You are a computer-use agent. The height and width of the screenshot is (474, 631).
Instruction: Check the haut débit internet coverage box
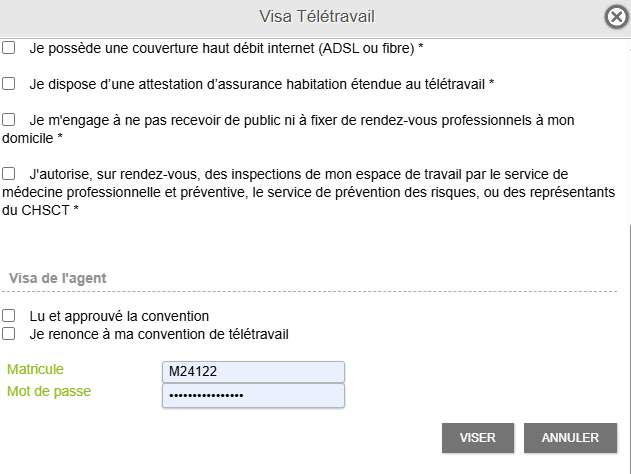coord(8,47)
